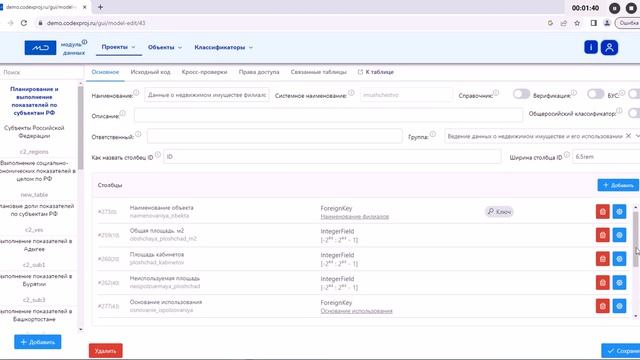This screenshot has height=360, width=640.
Task: Toggle the Общероссийский классификатор switch
Action: 634,113
